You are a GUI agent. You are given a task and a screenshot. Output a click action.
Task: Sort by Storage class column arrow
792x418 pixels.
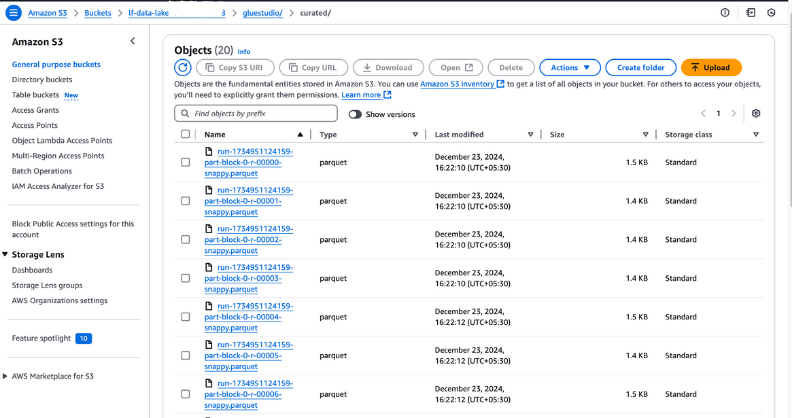click(x=756, y=134)
